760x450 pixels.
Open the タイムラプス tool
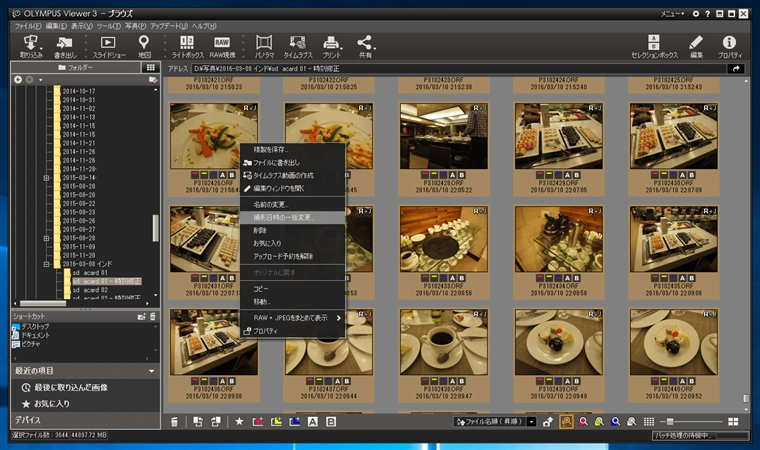point(298,47)
